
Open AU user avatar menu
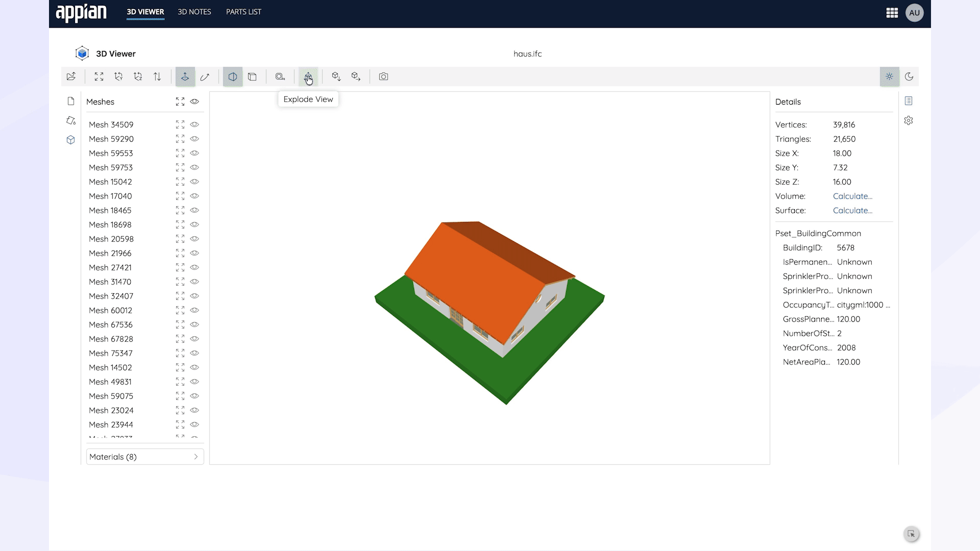click(915, 13)
